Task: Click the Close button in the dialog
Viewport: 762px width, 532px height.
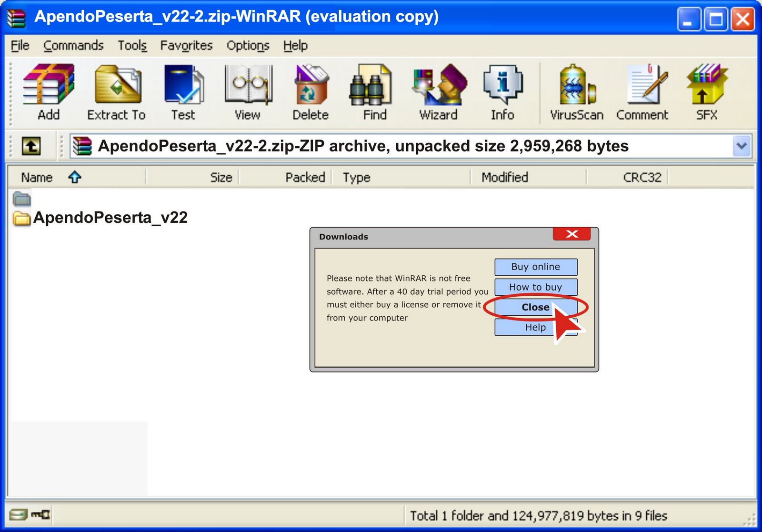Action: pyautogui.click(x=536, y=307)
